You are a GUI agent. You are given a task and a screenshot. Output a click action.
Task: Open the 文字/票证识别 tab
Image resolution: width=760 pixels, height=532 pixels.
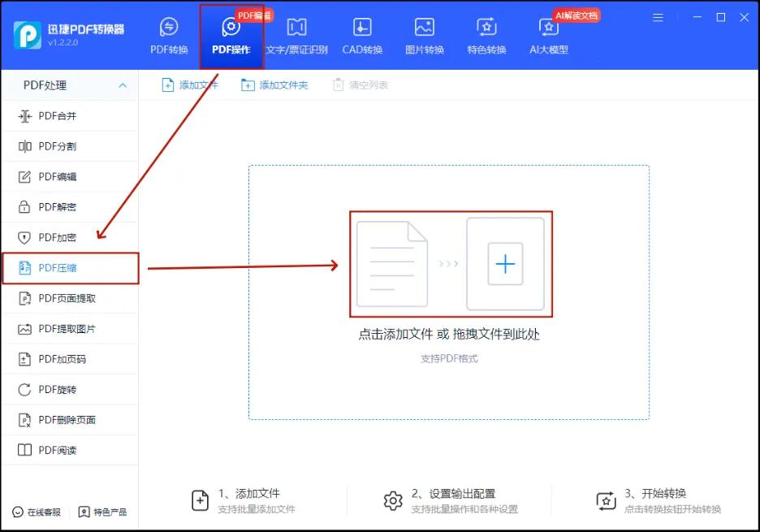click(296, 37)
